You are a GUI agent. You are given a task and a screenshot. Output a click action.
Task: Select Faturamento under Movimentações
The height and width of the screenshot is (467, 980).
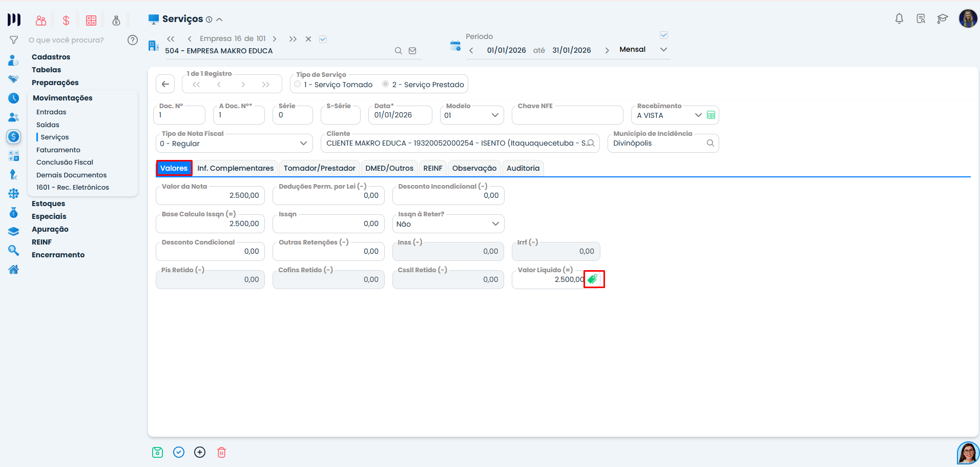58,150
